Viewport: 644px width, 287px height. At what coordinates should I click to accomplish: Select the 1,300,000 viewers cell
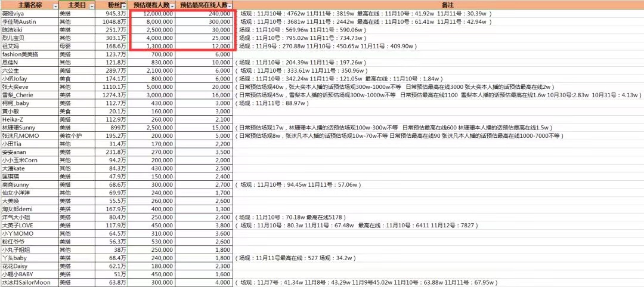pos(153,46)
